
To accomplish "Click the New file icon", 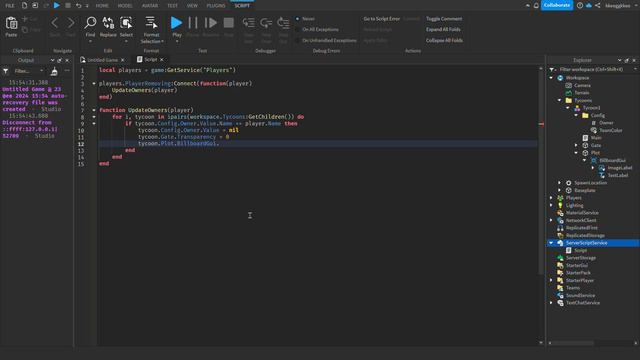I will (24, 5).
